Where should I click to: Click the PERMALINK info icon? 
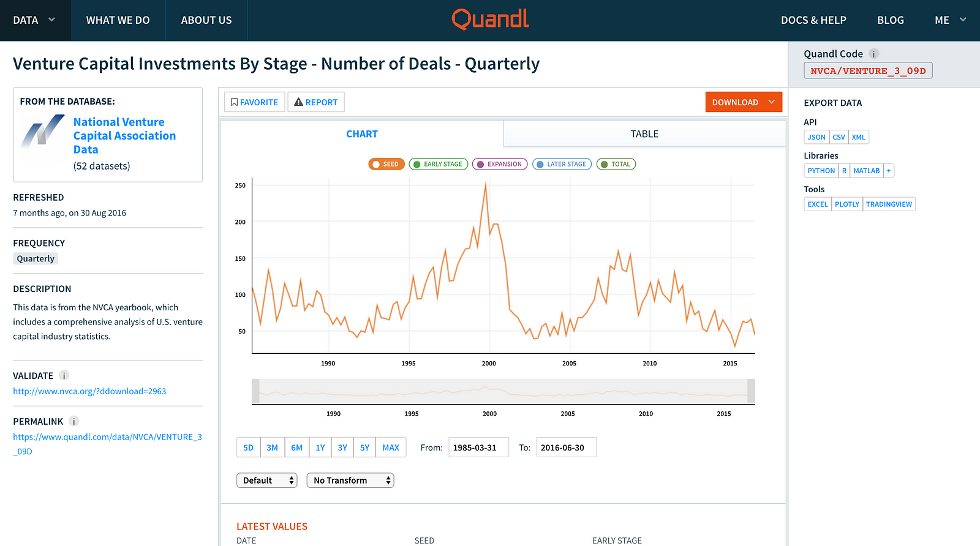73,422
